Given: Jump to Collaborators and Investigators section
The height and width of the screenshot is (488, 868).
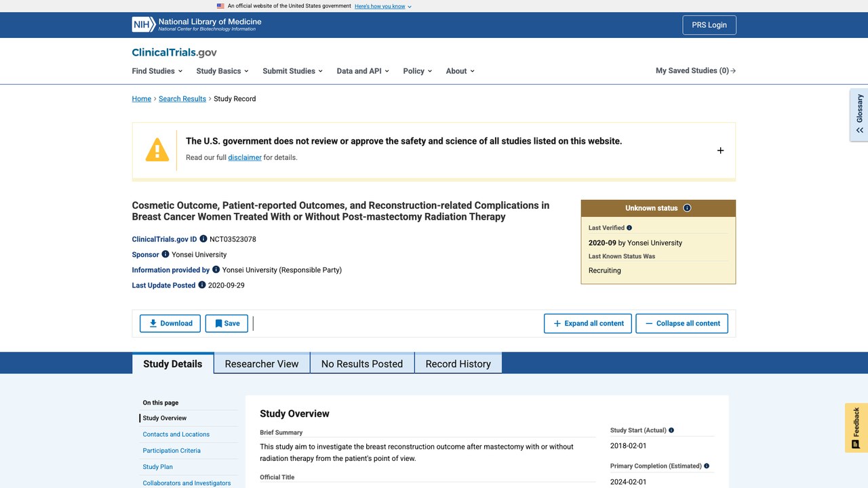Looking at the screenshot, I should pyautogui.click(x=186, y=483).
